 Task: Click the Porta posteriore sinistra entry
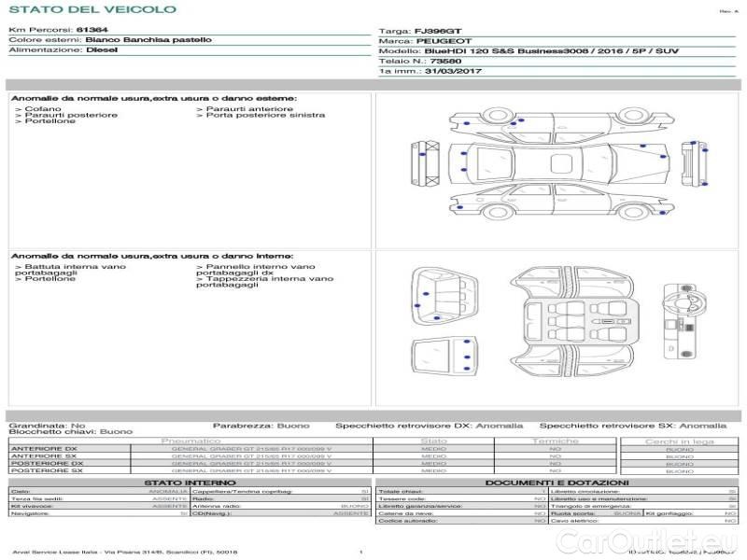(x=261, y=115)
